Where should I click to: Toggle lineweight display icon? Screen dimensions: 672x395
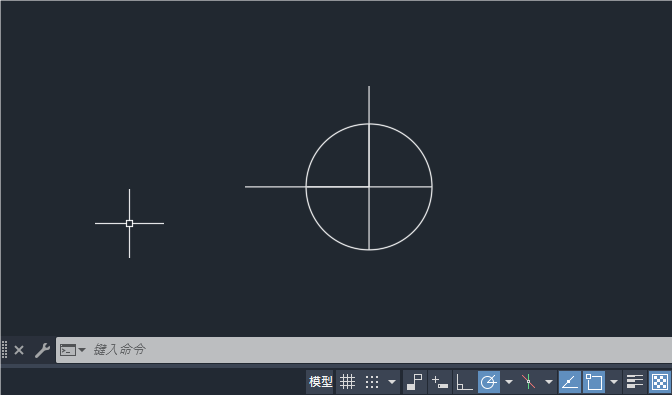(x=635, y=381)
